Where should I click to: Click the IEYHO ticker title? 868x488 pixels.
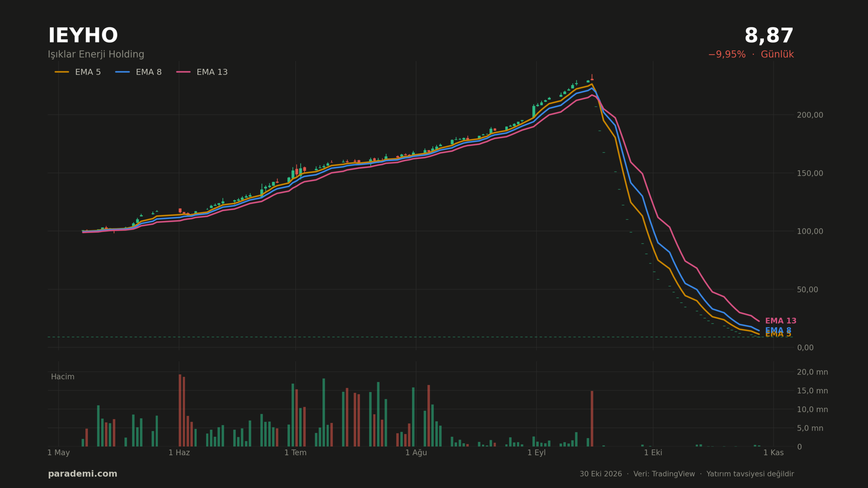(x=83, y=36)
